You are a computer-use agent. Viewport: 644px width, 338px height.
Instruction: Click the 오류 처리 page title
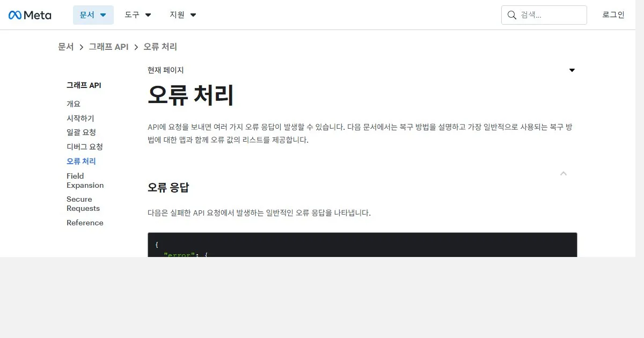click(x=191, y=95)
